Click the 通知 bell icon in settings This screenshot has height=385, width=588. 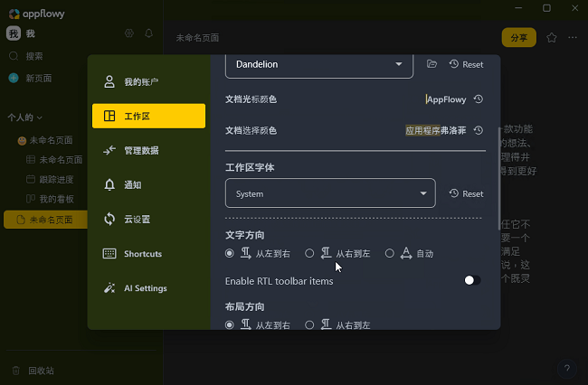tap(109, 185)
